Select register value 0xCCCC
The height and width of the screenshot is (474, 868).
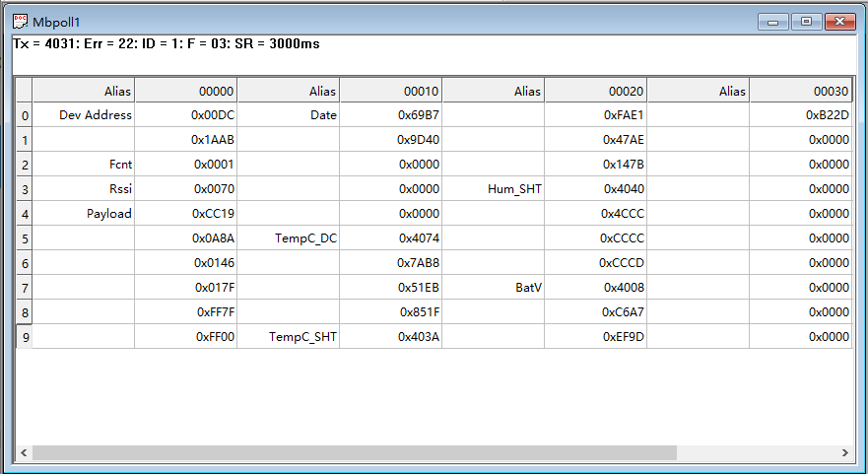click(596, 238)
